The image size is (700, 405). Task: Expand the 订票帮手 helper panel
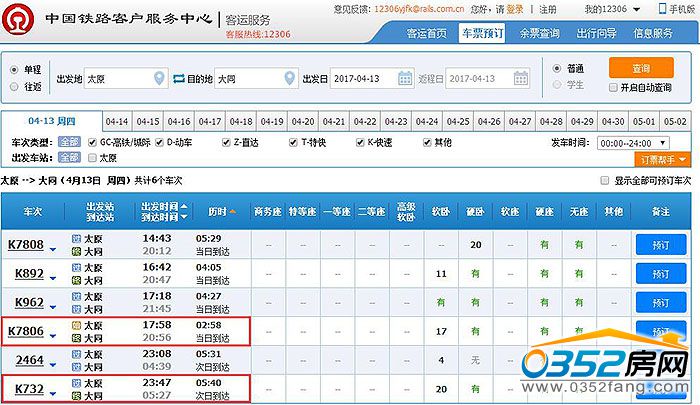click(662, 158)
